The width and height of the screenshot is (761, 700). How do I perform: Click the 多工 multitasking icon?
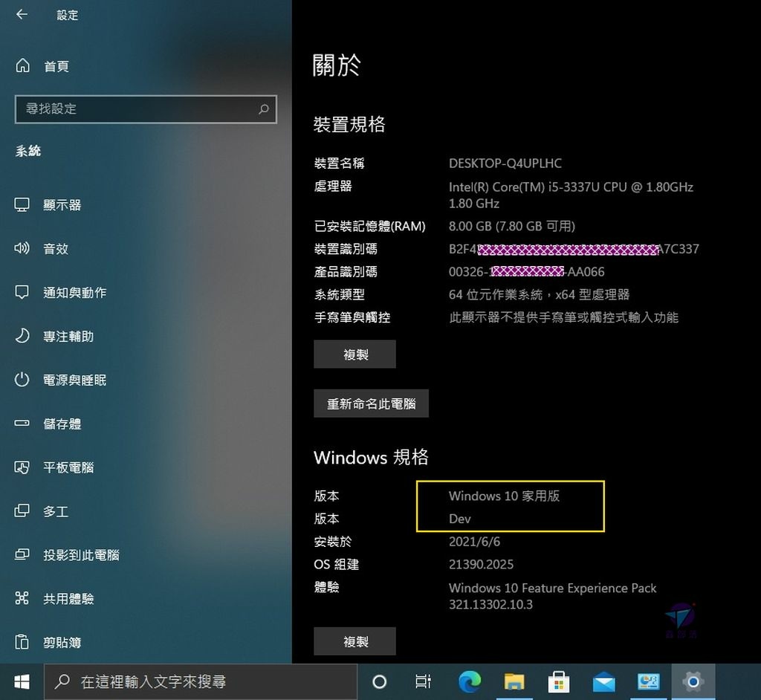[22, 511]
